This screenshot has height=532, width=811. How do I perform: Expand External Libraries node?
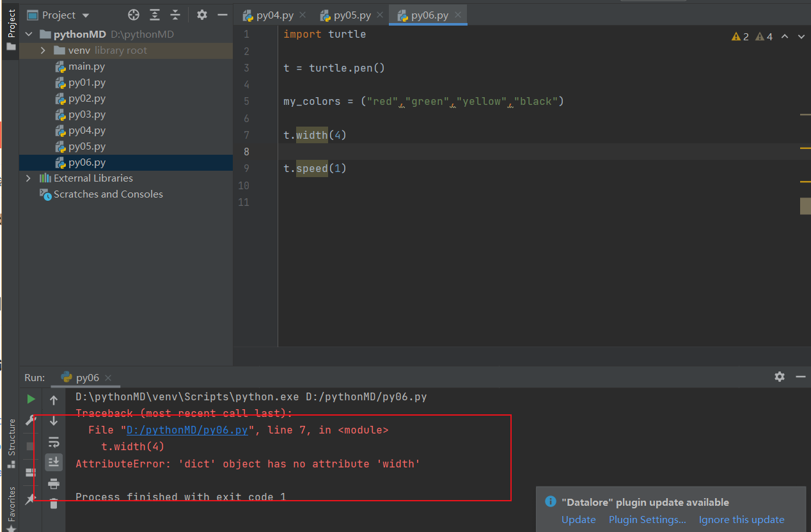pos(28,178)
